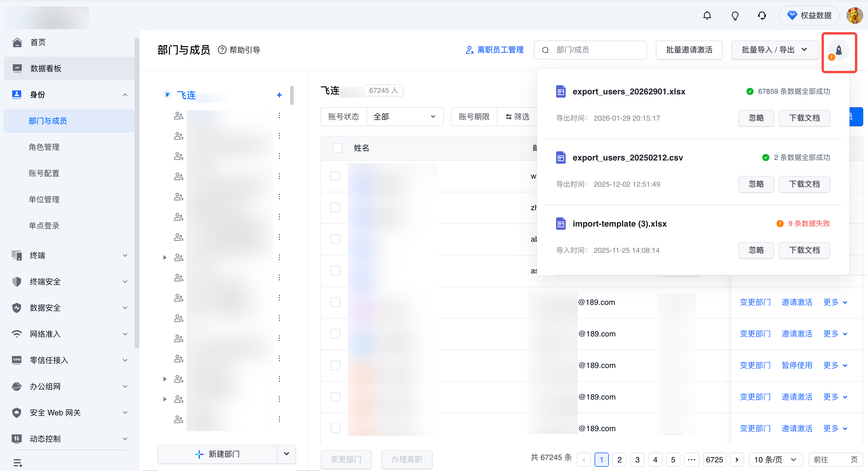Click the 批量邀请激活 button
The height and width of the screenshot is (471, 868).
pos(689,50)
